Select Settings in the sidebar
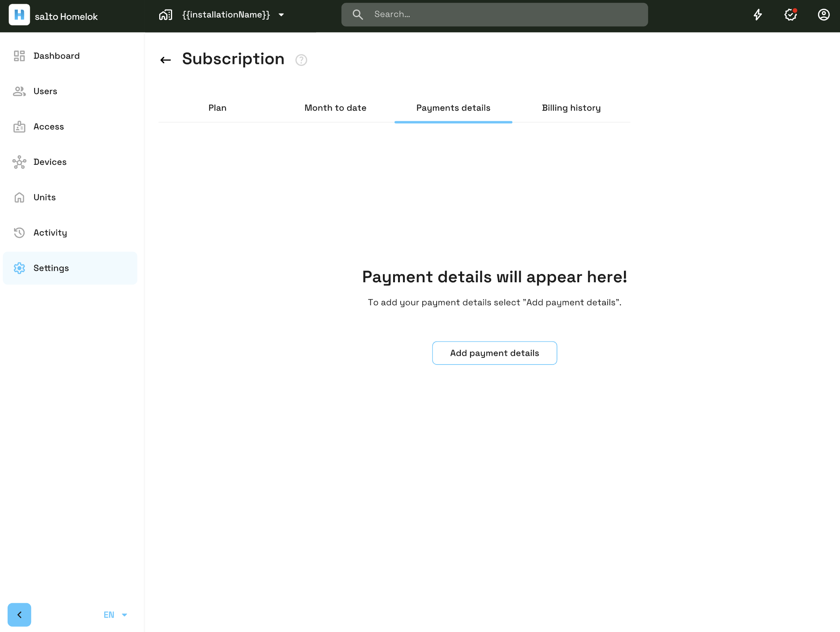 [x=70, y=268]
